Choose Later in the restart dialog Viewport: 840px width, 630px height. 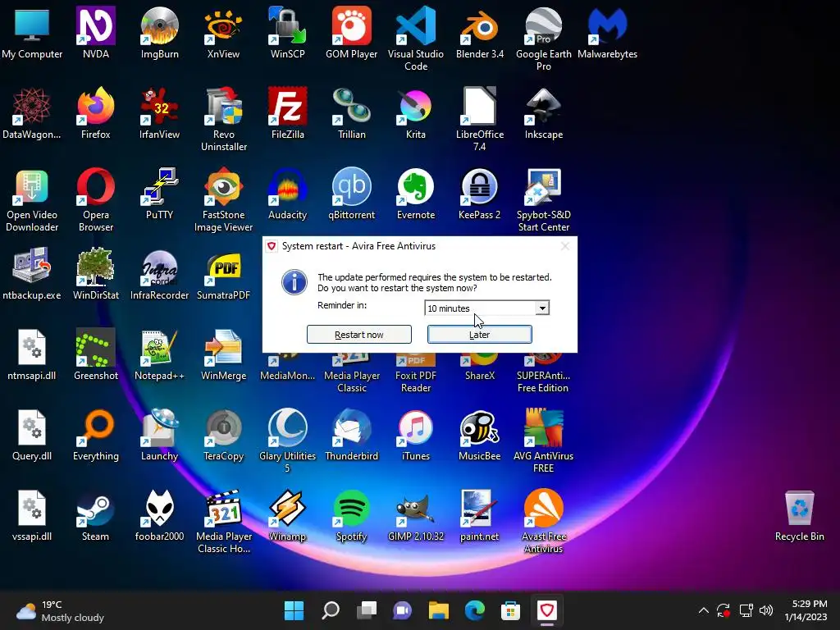click(479, 335)
